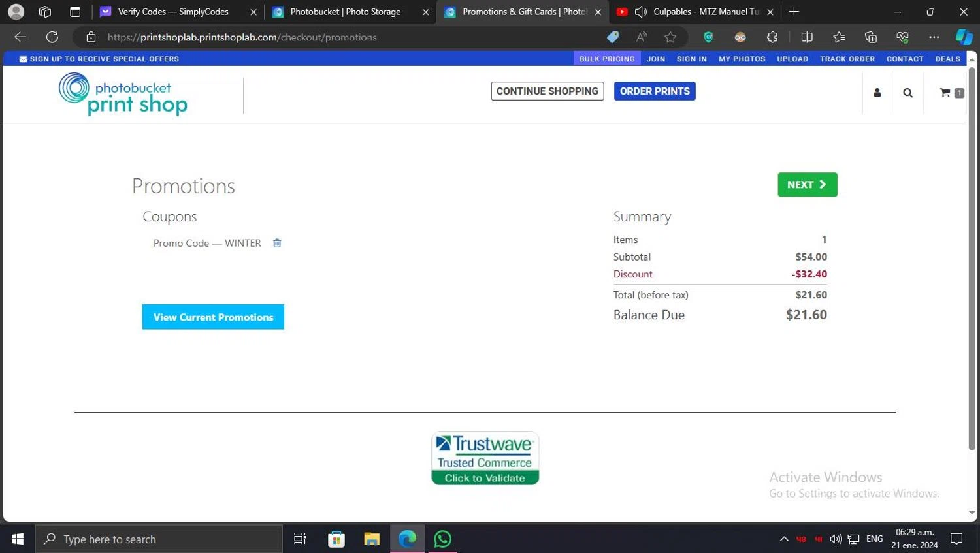Open the notification center icon

[x=956, y=539]
